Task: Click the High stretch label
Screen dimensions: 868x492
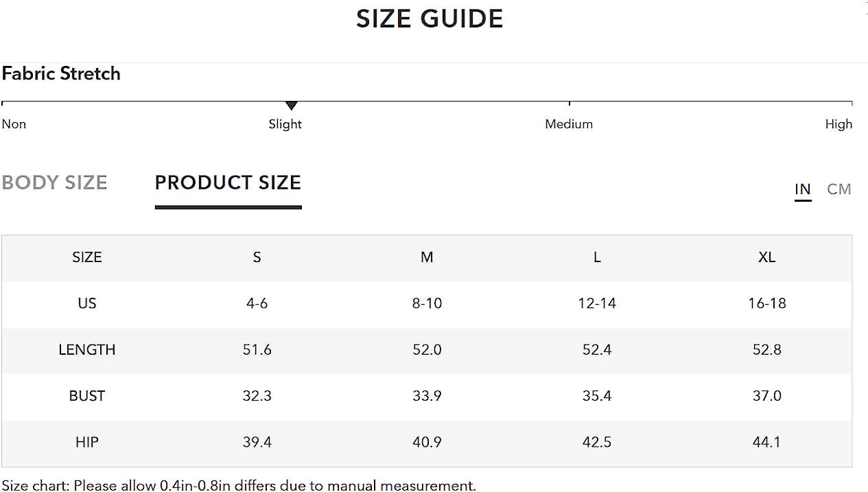Action: click(x=838, y=124)
